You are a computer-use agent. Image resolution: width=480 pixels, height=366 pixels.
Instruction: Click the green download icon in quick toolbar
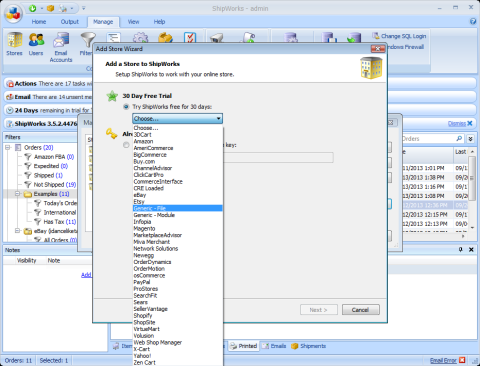(33, 8)
